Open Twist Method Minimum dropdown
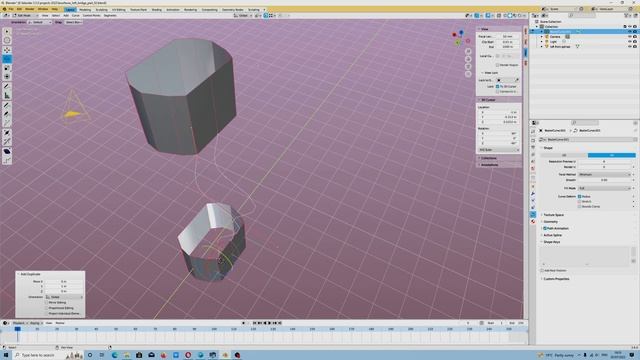 (604, 174)
